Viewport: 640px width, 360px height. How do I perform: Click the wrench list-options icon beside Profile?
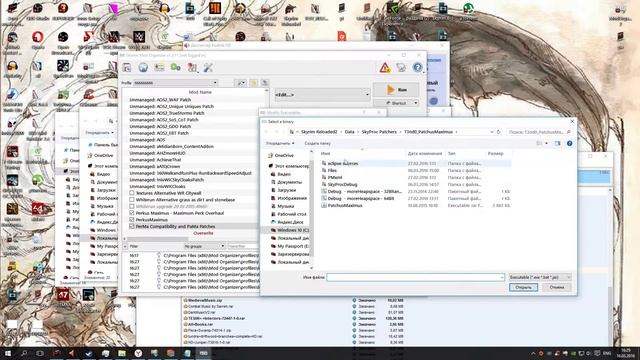point(241,83)
